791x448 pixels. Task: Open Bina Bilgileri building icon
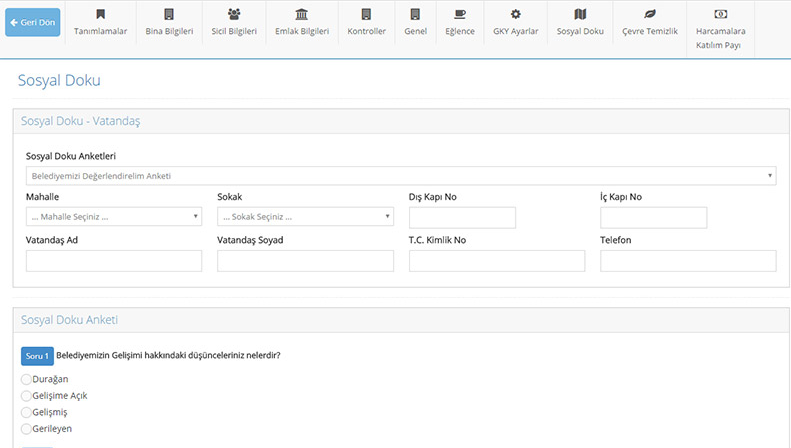pos(169,14)
